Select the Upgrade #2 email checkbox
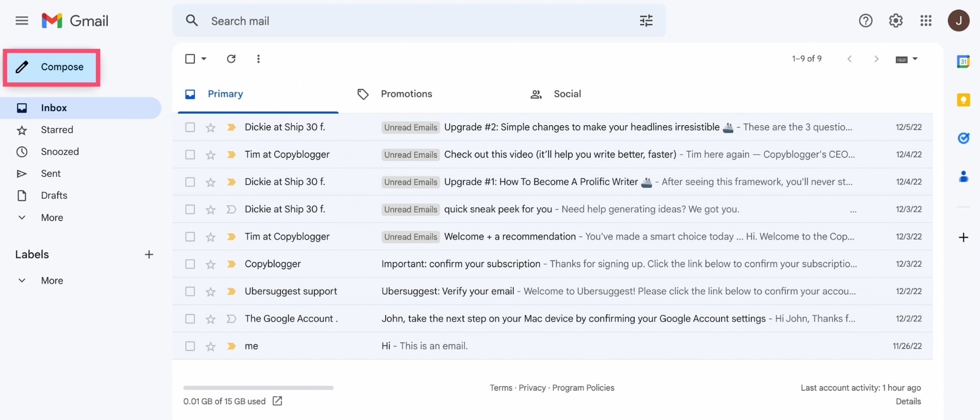980x420 pixels. click(x=190, y=127)
